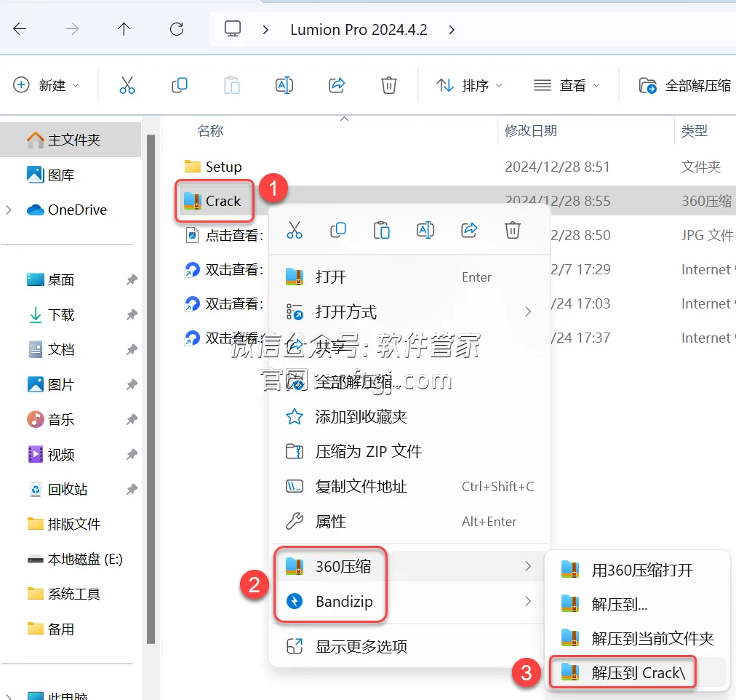Open 回收站 in the sidebar
This screenshot has height=700, width=736.
pos(57,489)
